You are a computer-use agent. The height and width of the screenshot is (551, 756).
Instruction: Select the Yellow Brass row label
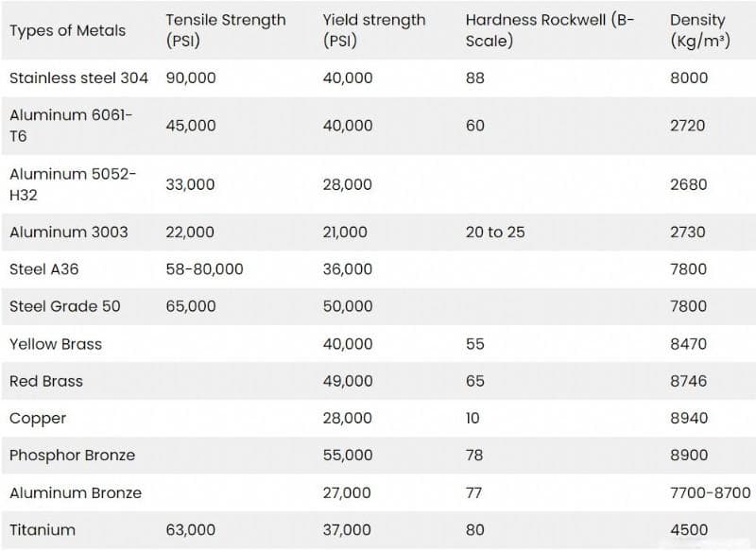[56, 344]
